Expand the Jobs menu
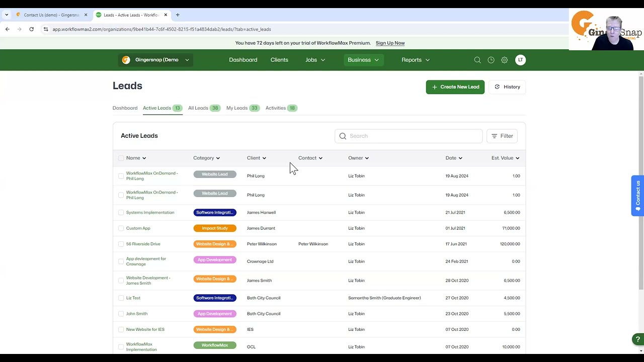The width and height of the screenshot is (644, 362). 315,60
